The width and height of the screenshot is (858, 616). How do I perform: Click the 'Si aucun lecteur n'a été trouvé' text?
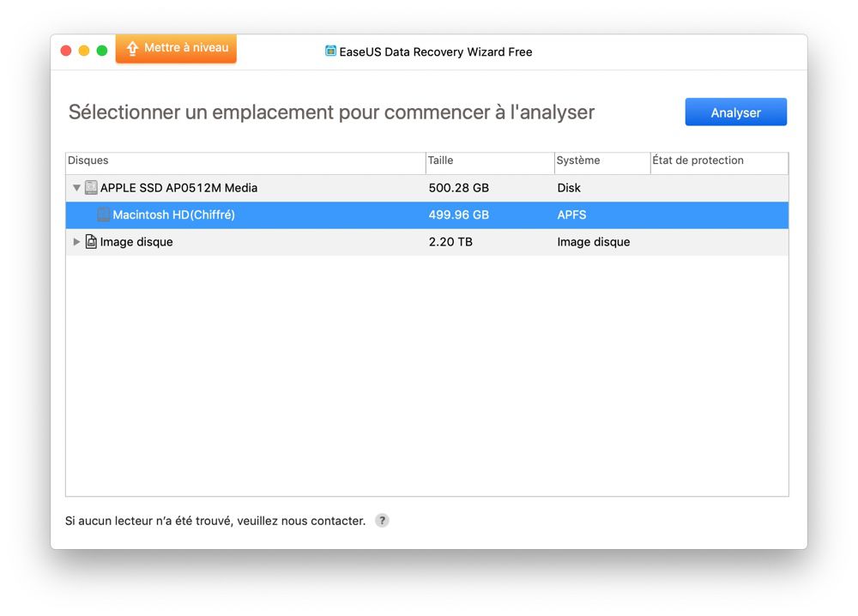coord(215,521)
